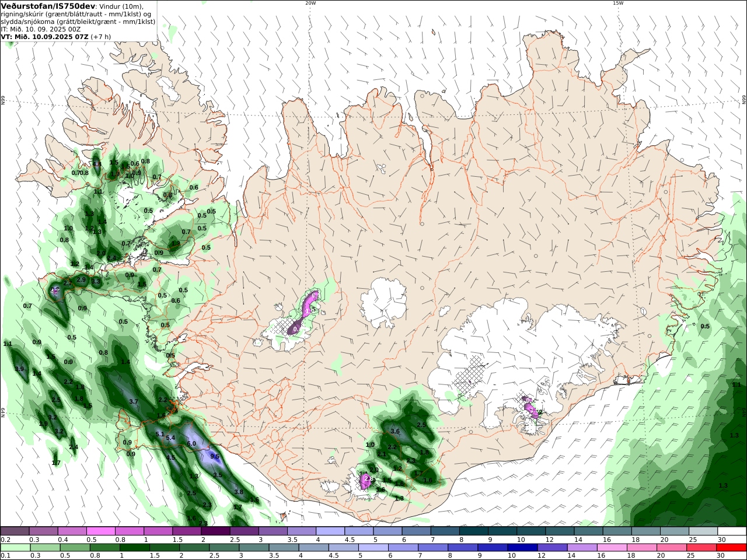This screenshot has height=560, width=747.
Task: Click the 9.5 precipitation value
Action: [x=214, y=457]
